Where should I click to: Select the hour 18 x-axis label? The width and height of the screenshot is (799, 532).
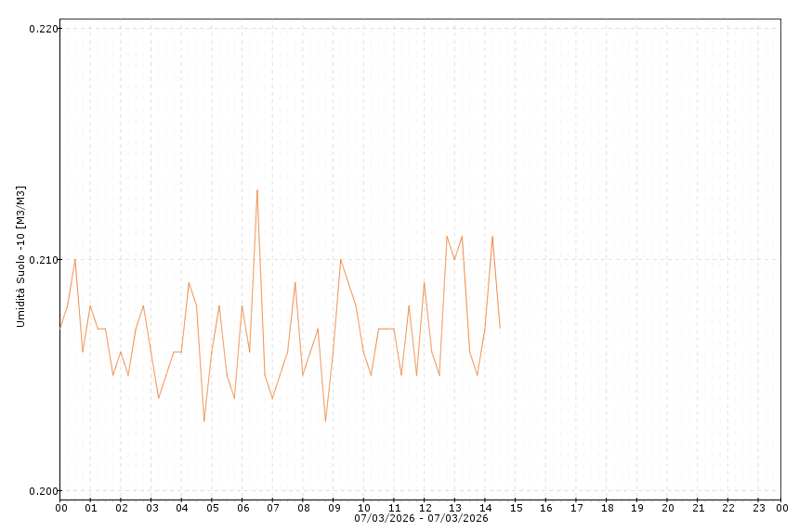pyautogui.click(x=607, y=508)
